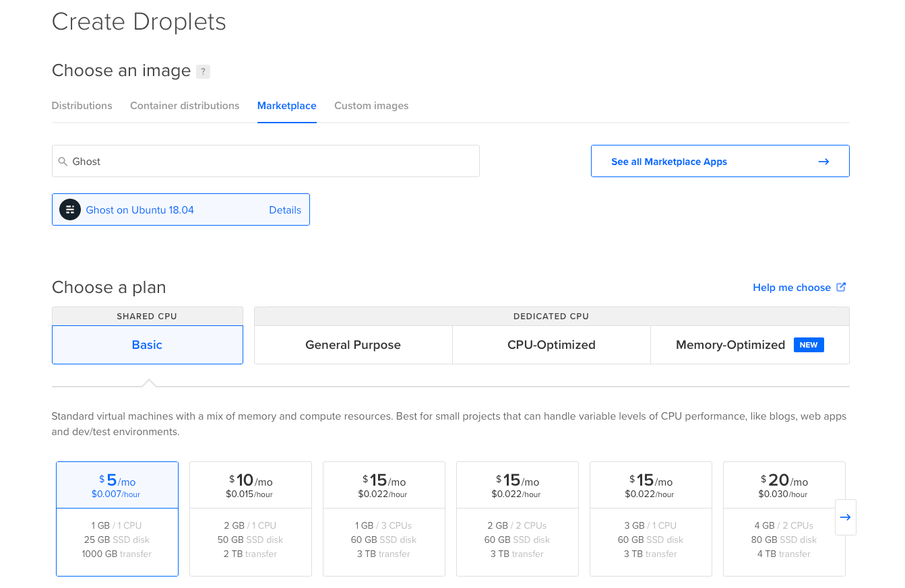Viewport: 905px width, 588px height.
Task: Click the external link icon beside Help me choose
Action: (841, 287)
